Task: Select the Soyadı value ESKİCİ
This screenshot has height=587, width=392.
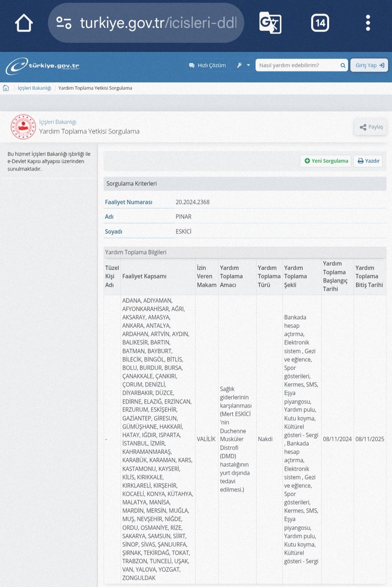Action: [183, 231]
